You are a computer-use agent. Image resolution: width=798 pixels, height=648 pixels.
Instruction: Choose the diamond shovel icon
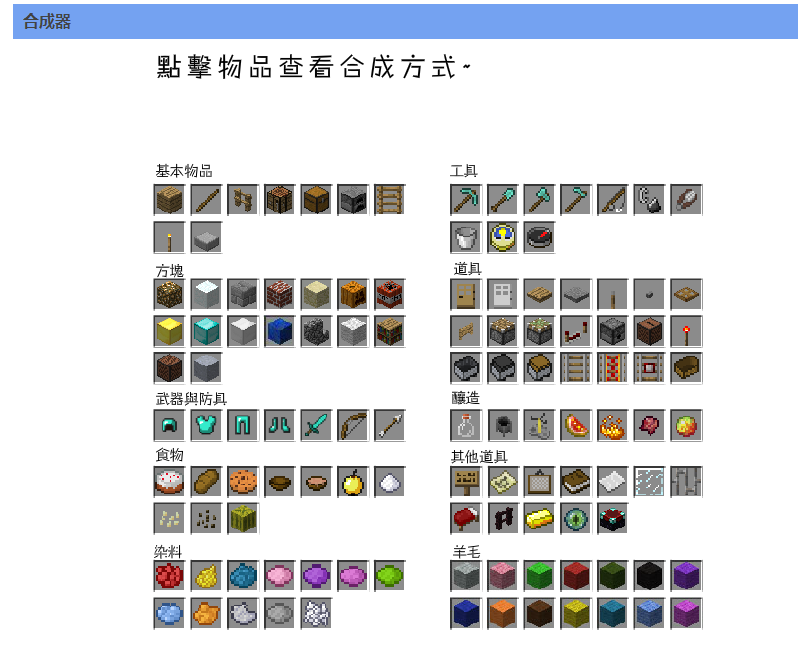(503, 200)
